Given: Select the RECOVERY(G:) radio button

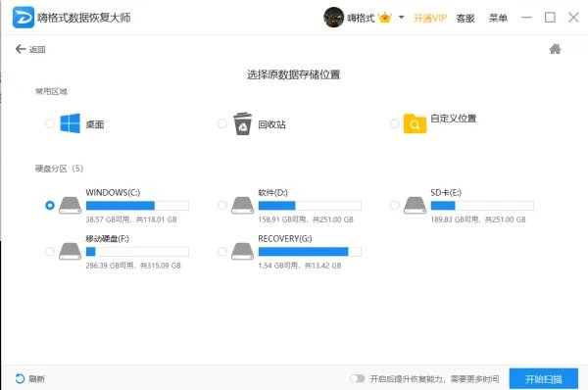Looking at the screenshot, I should [x=222, y=251].
